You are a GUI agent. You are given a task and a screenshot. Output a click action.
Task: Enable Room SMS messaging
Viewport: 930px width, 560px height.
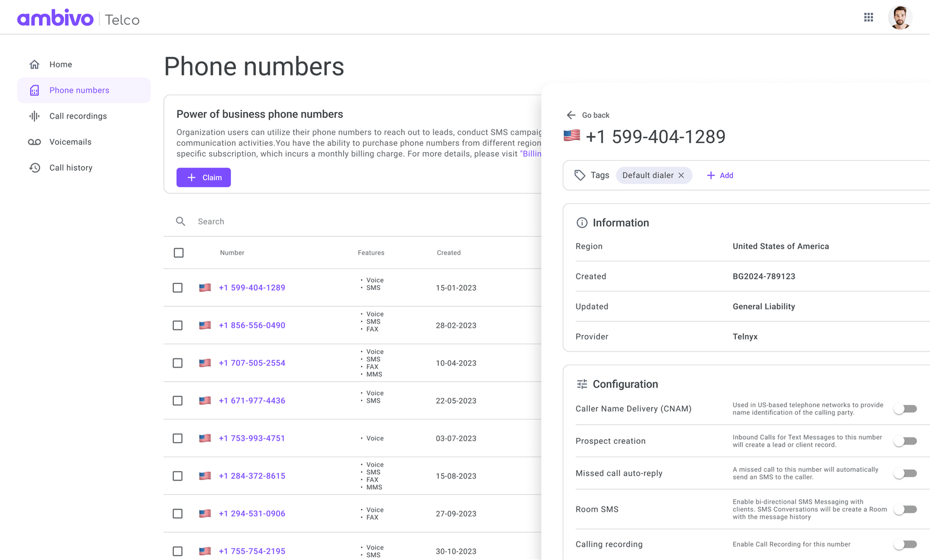coord(904,509)
